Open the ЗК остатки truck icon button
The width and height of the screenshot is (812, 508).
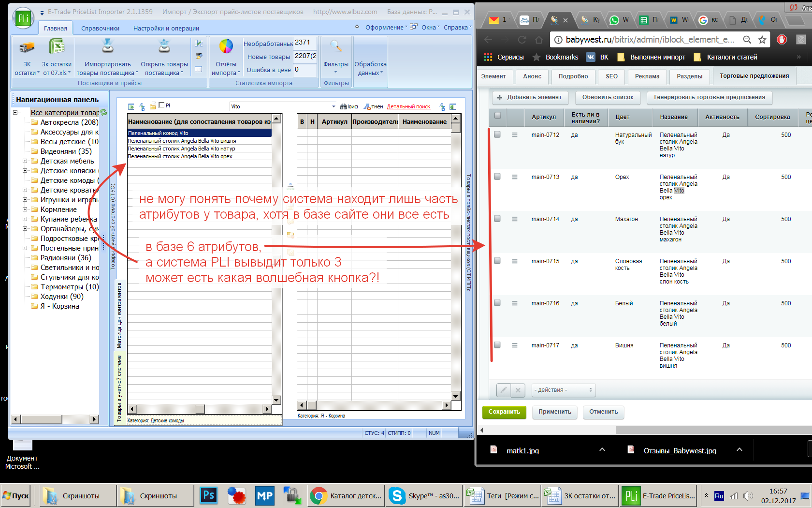[x=27, y=47]
